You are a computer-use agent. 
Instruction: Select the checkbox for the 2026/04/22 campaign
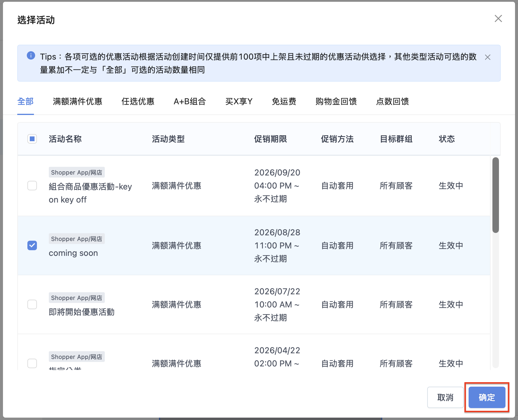(x=32, y=363)
